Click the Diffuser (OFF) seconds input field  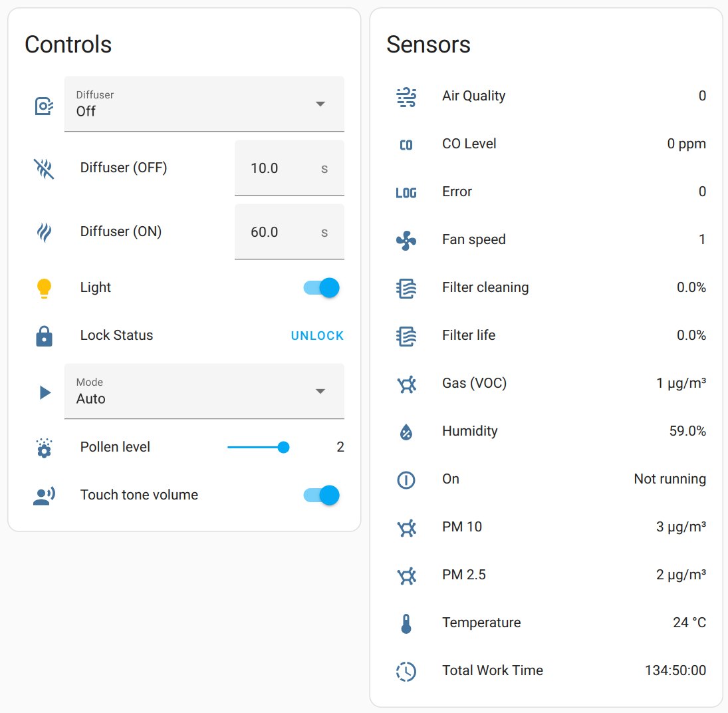pos(279,168)
